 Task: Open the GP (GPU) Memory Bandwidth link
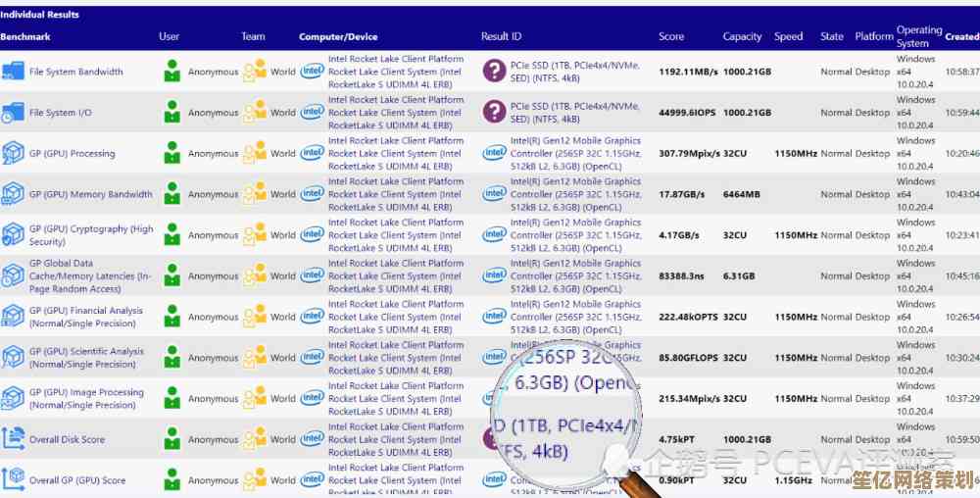click(x=90, y=195)
